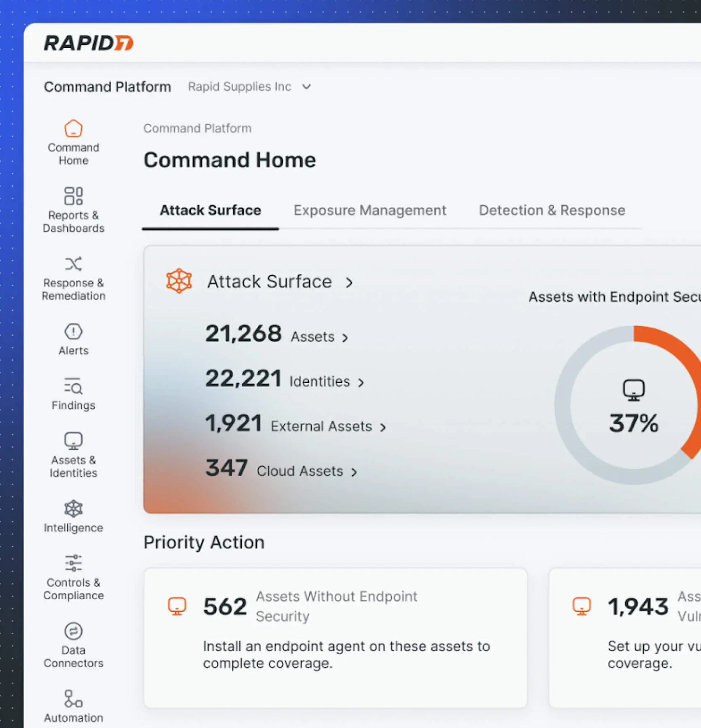Open the 562 Assets Without Endpoint Security card
Image resolution: width=701 pixels, height=728 pixels.
[x=336, y=638]
